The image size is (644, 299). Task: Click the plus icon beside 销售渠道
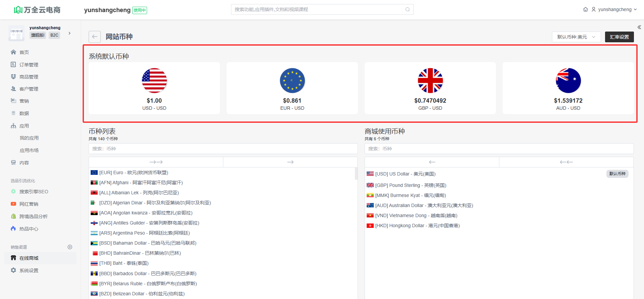coord(70,247)
